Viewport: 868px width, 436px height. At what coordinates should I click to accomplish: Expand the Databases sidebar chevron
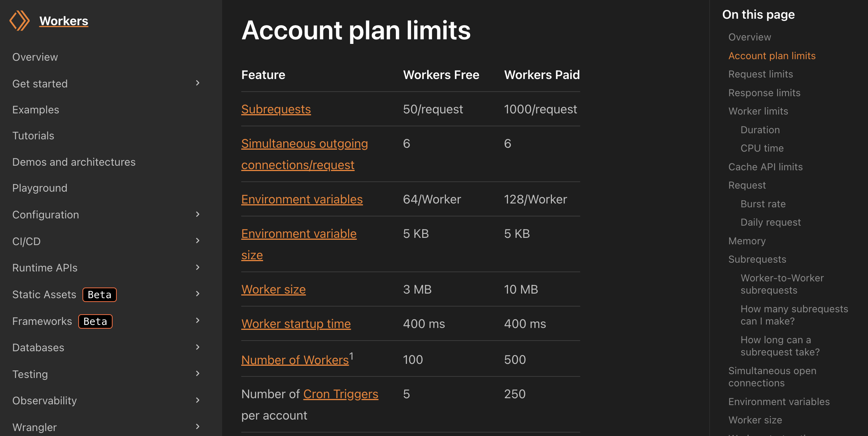point(197,347)
